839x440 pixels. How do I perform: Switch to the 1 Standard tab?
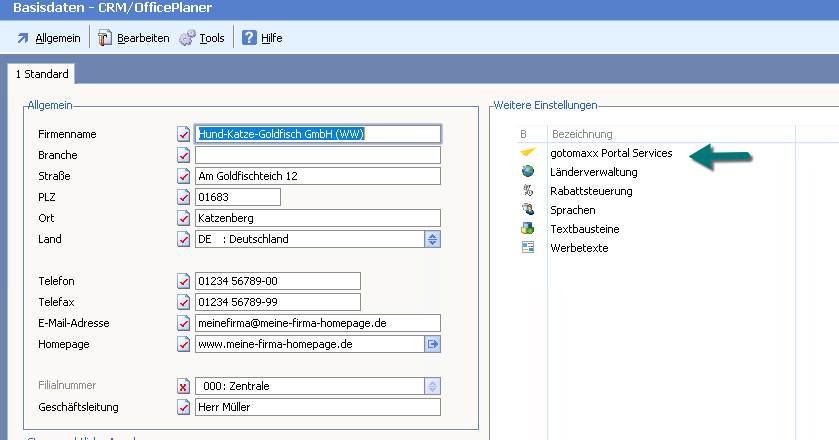(42, 74)
